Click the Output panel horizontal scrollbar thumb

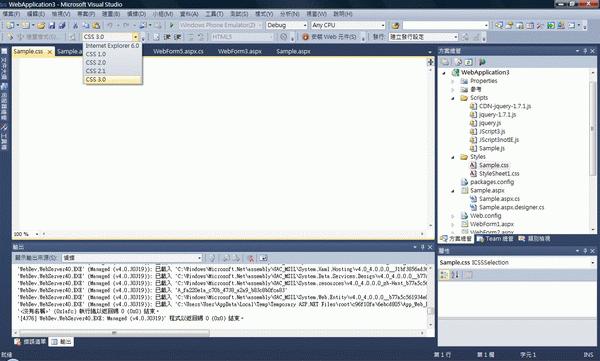115,333
